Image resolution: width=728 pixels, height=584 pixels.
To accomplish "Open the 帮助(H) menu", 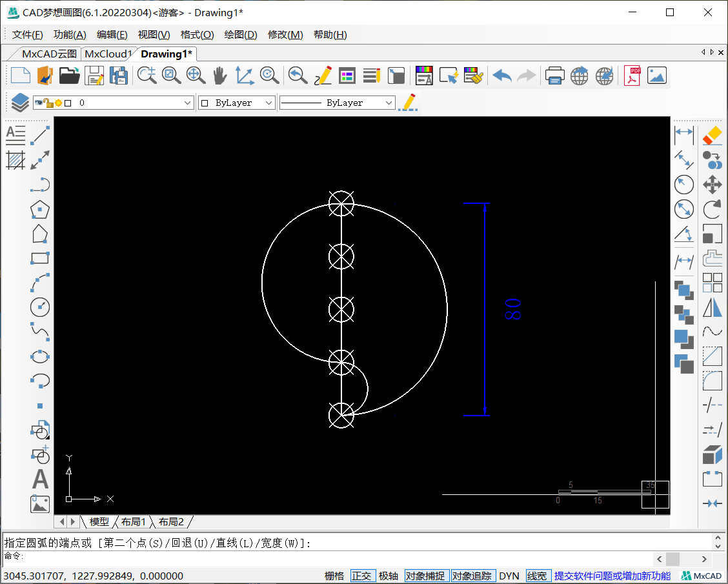I will pyautogui.click(x=330, y=35).
